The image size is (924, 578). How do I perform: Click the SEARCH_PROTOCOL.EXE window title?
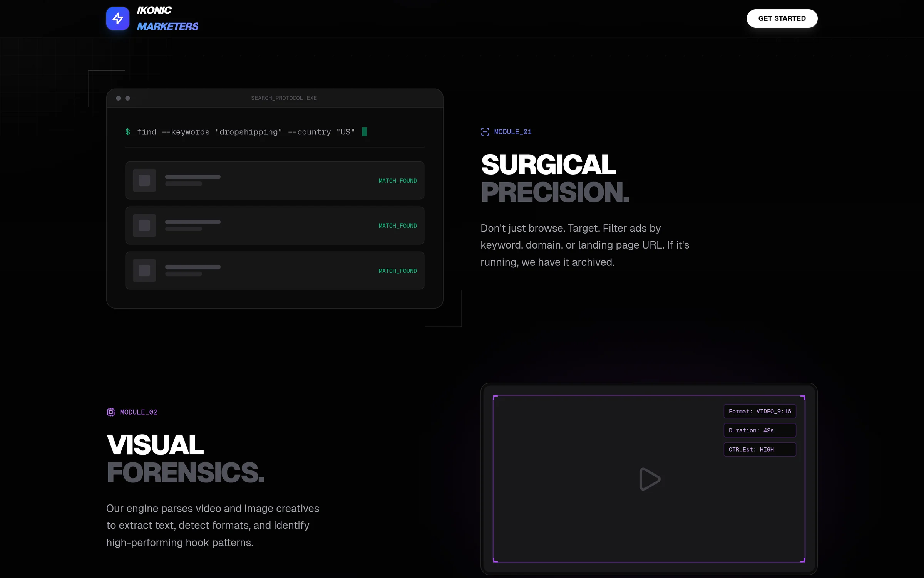pyautogui.click(x=284, y=98)
